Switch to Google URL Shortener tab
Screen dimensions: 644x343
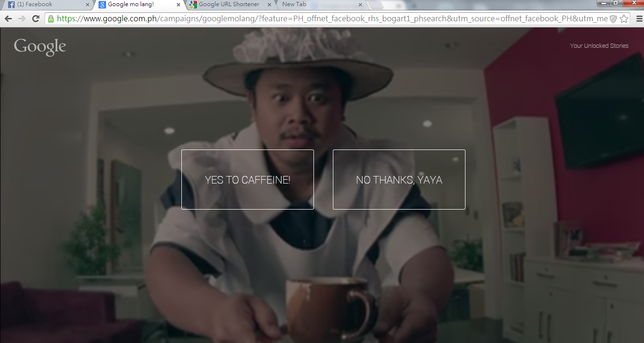point(230,5)
